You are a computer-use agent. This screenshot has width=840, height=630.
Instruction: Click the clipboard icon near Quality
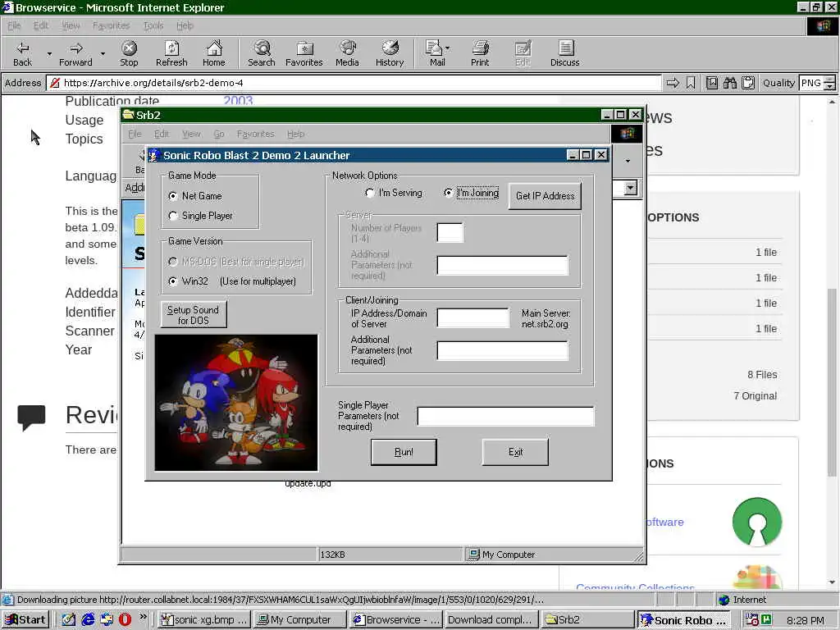pos(748,83)
